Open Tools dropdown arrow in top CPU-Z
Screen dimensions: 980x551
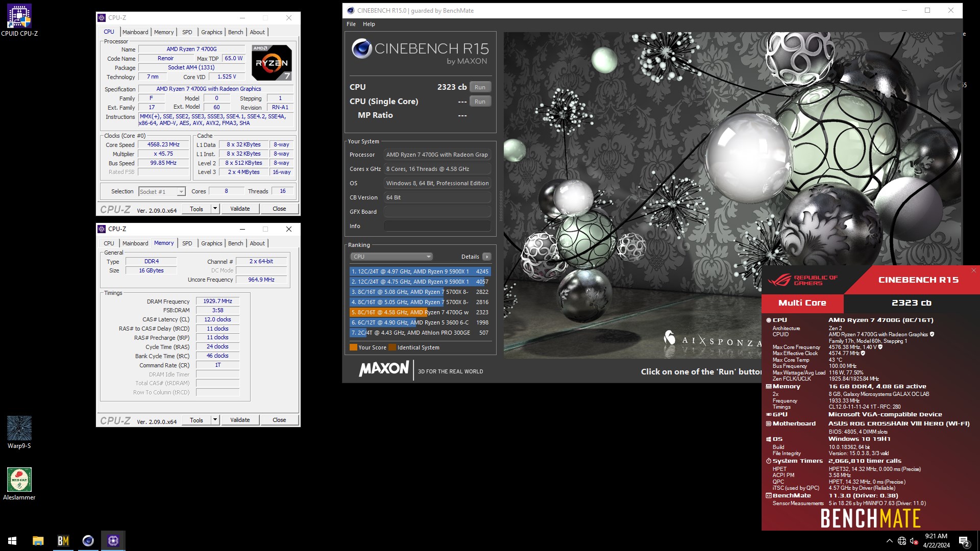[215, 209]
